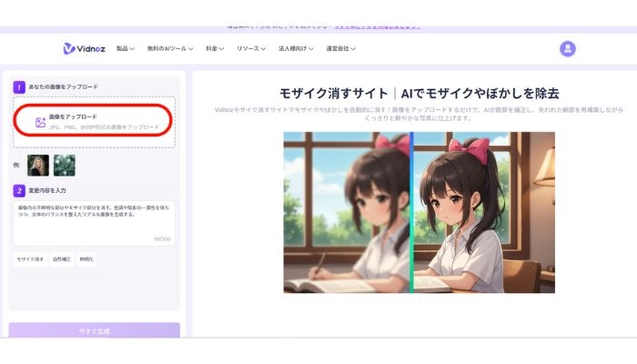Viewport: 637px width, 364px height.
Task: Open the リソース dropdown menu
Action: [x=251, y=49]
